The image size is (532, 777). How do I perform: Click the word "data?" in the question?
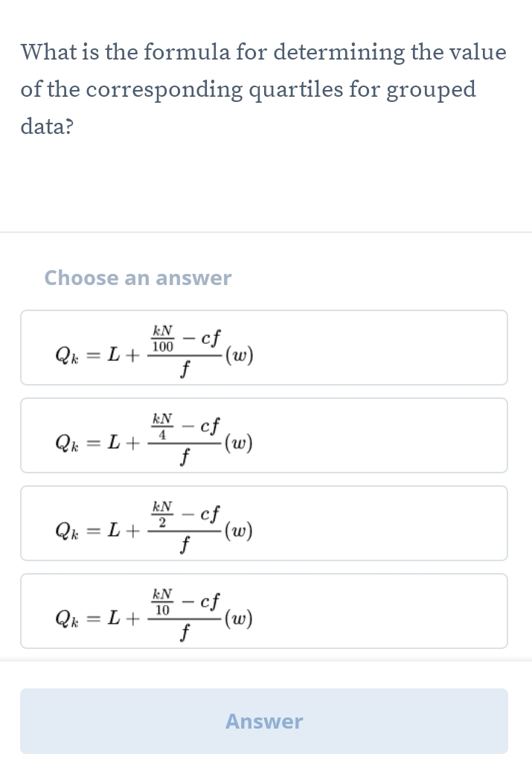[47, 127]
